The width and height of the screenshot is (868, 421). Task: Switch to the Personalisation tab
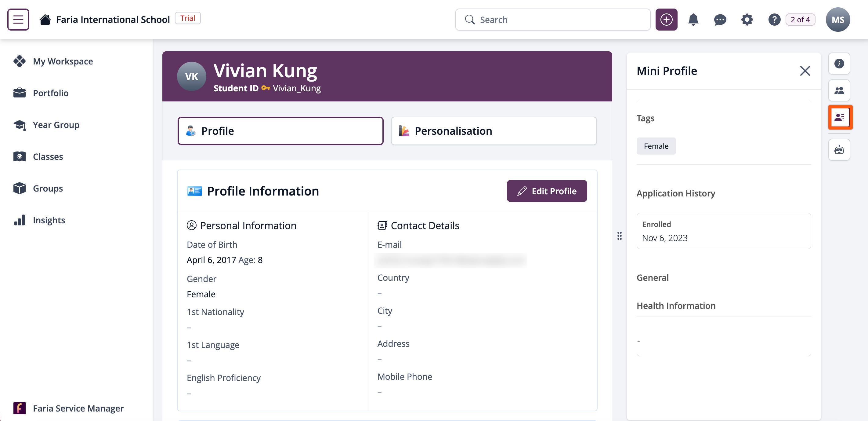coord(493,131)
